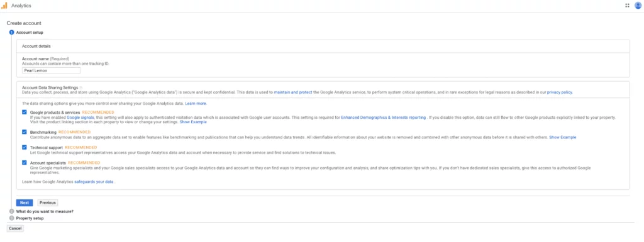This screenshot has height=242, width=644.
Task: Click the Previous button
Action: pyautogui.click(x=48, y=202)
